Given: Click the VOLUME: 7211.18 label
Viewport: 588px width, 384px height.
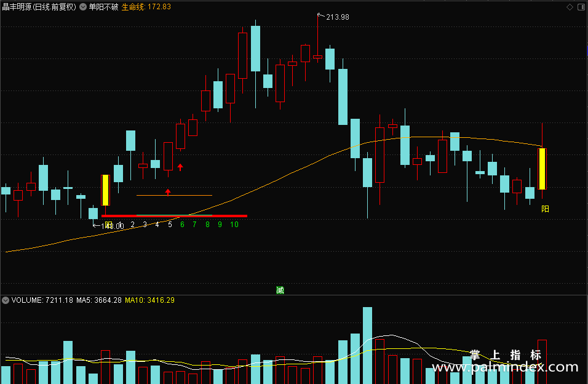Looking at the screenshot, I should [42, 300].
